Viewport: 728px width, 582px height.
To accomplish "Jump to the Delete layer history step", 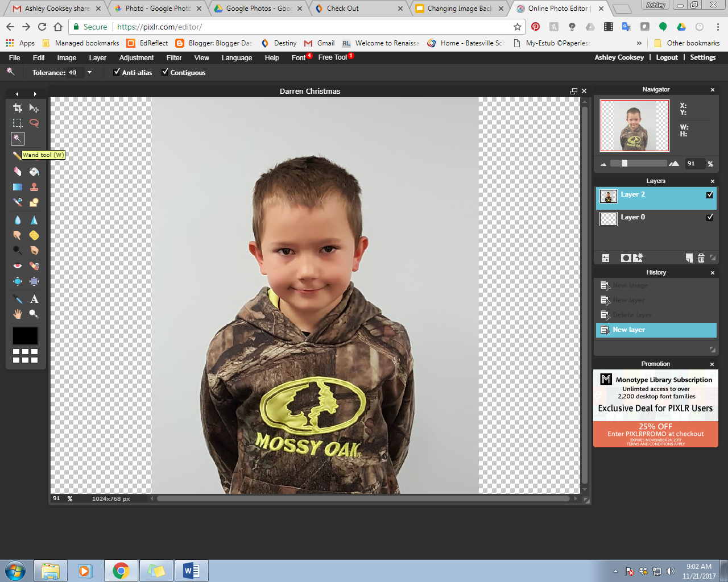I will 656,315.
